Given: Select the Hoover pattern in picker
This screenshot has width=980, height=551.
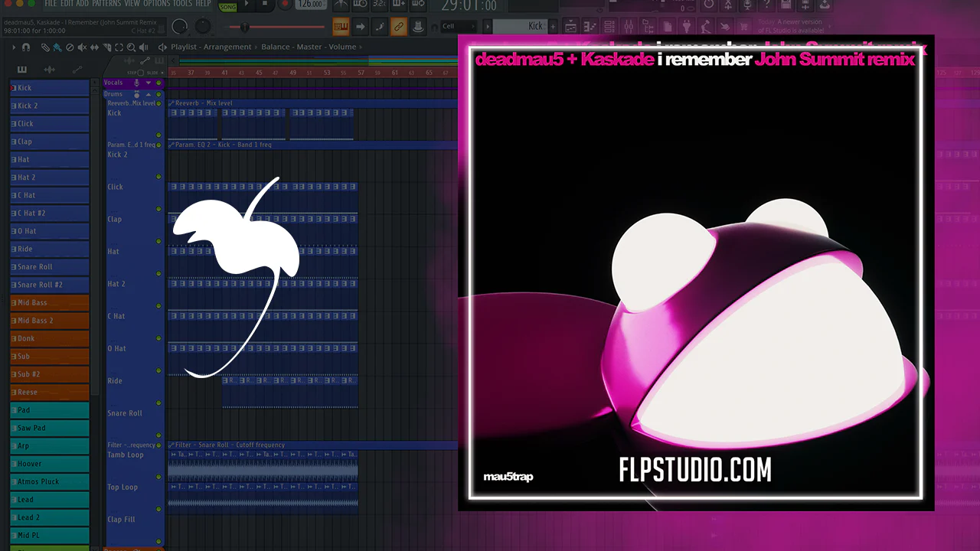Looking at the screenshot, I should [50, 464].
